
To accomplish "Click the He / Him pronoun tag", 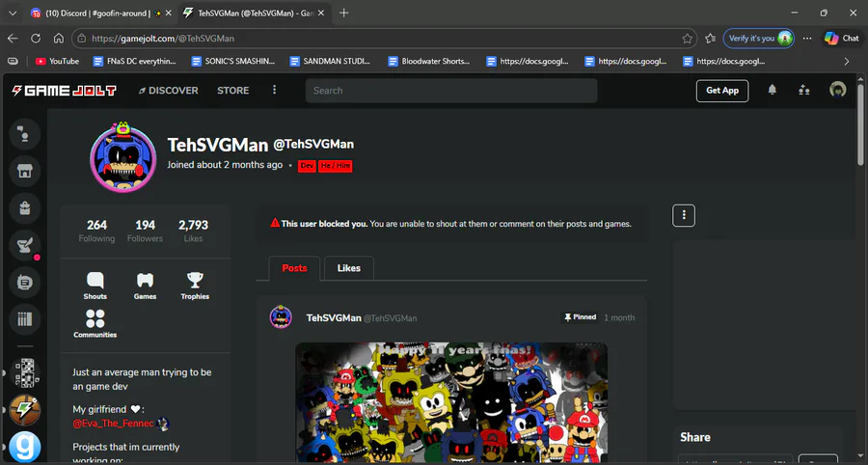I will 336,166.
